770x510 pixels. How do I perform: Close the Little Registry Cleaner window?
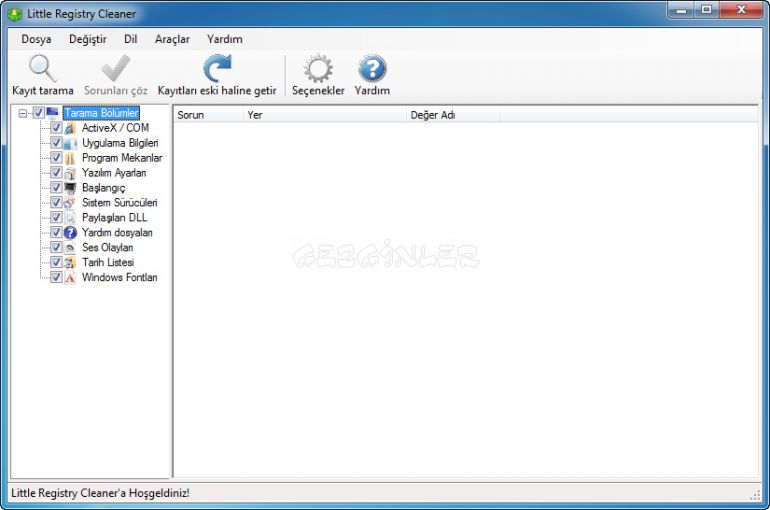[x=741, y=10]
